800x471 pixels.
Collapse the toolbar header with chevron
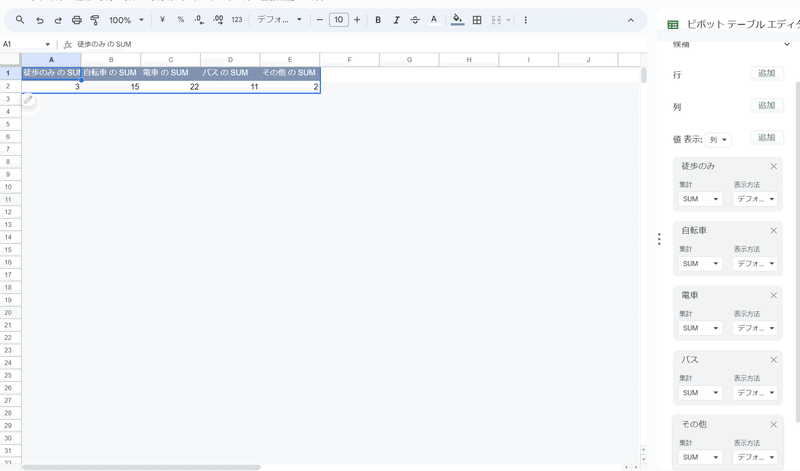[631, 20]
